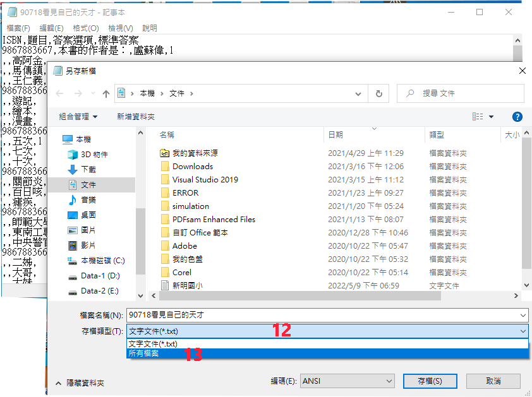Refresh the folder listing

click(378, 93)
